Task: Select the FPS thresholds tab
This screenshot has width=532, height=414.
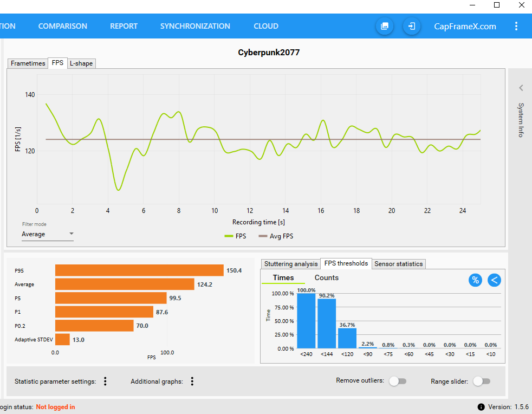Action: tap(346, 263)
